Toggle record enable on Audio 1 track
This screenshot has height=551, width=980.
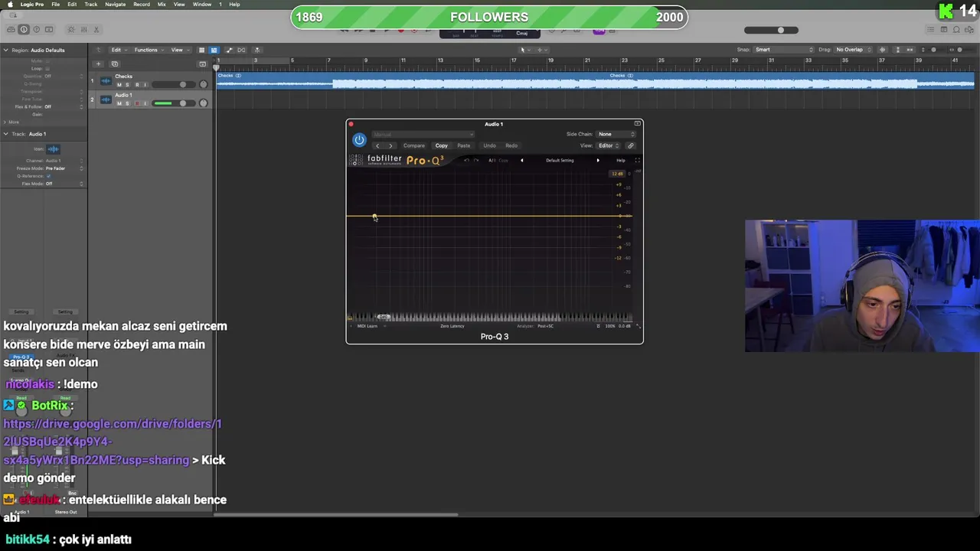pyautogui.click(x=137, y=103)
